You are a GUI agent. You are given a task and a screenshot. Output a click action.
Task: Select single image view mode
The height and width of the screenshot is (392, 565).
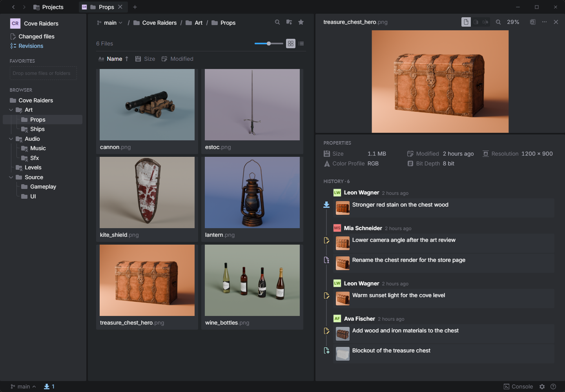tap(466, 22)
